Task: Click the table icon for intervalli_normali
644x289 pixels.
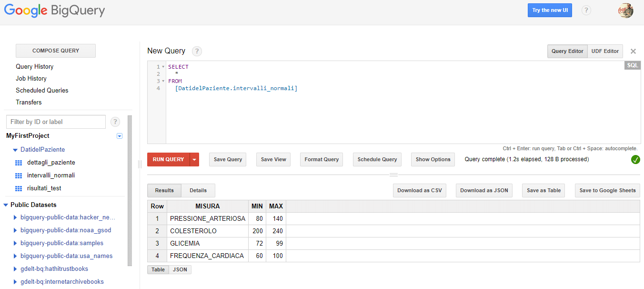Action: [19, 175]
